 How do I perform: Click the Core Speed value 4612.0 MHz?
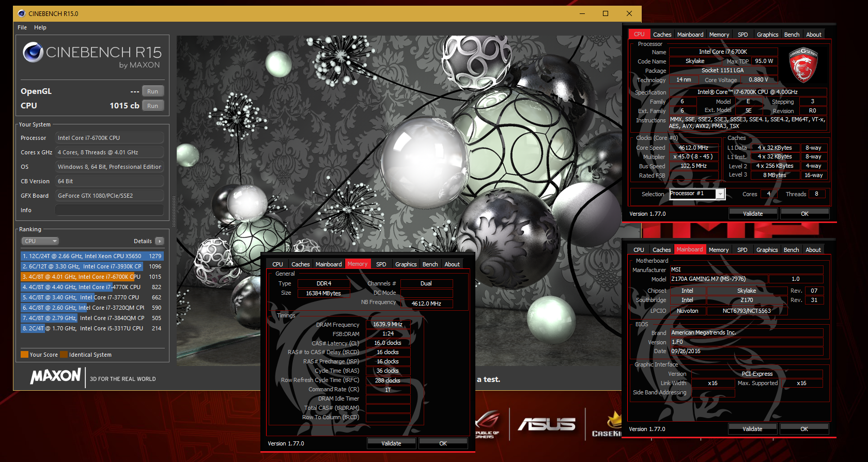point(694,148)
